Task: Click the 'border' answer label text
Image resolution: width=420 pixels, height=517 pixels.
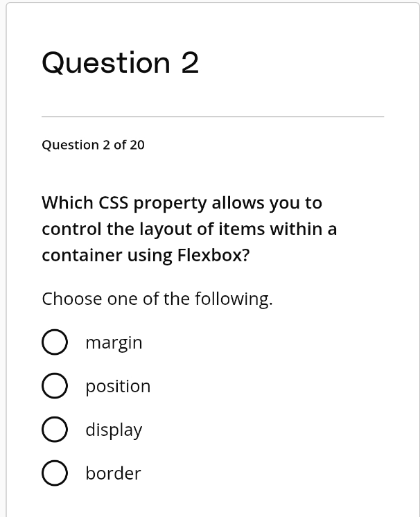Action: 113,473
